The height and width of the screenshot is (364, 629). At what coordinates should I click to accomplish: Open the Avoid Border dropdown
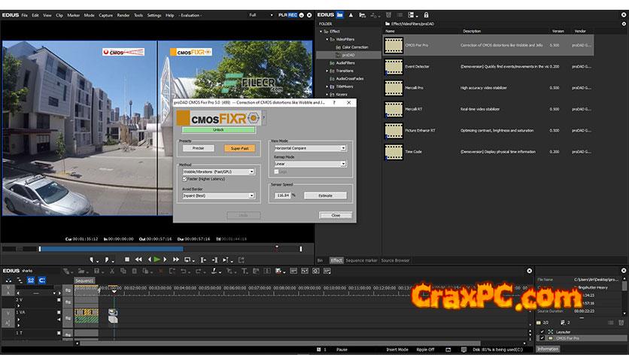[218, 196]
